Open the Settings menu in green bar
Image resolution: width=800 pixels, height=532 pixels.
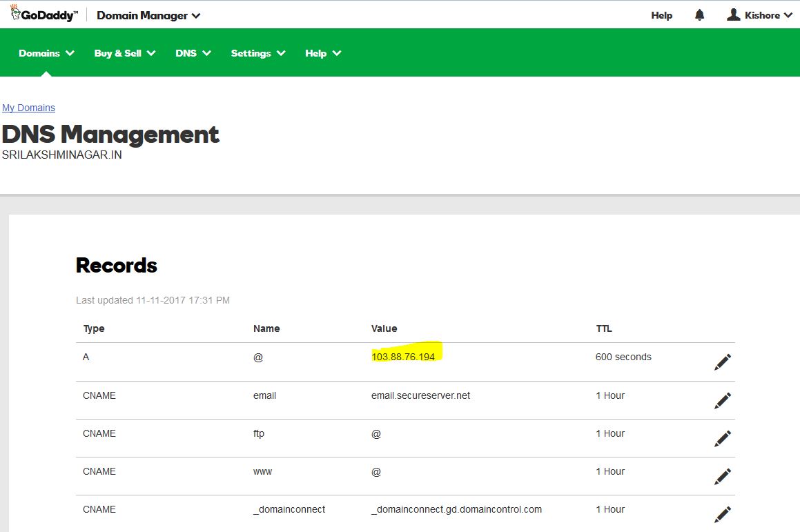coord(257,53)
